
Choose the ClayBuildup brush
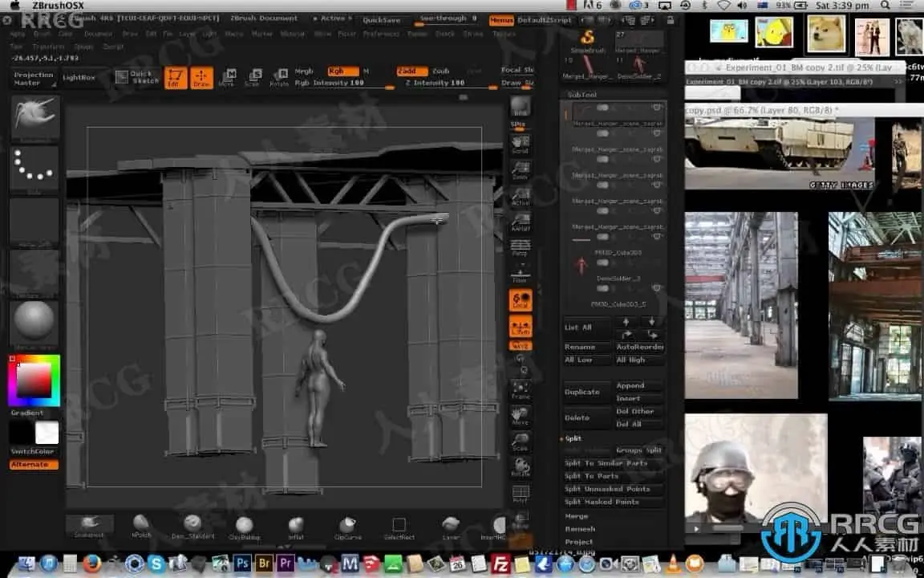pyautogui.click(x=244, y=526)
